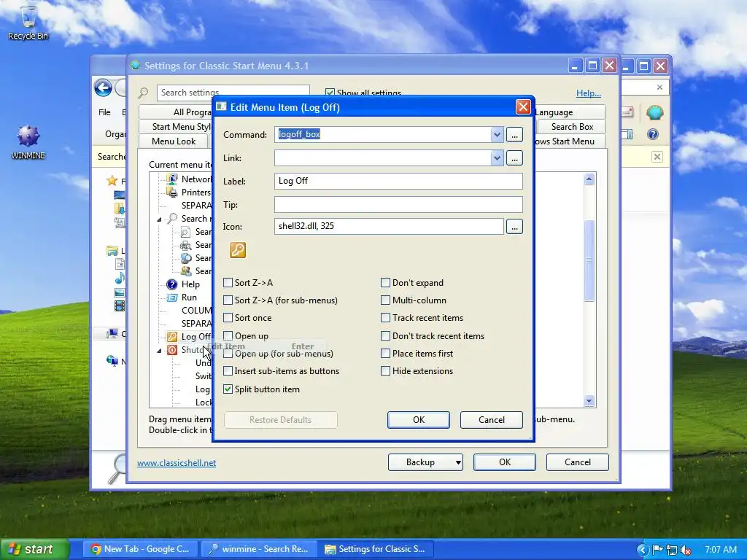Click the Log Off key icon in tree
Viewport: 747px width, 560px height.
pos(171,337)
